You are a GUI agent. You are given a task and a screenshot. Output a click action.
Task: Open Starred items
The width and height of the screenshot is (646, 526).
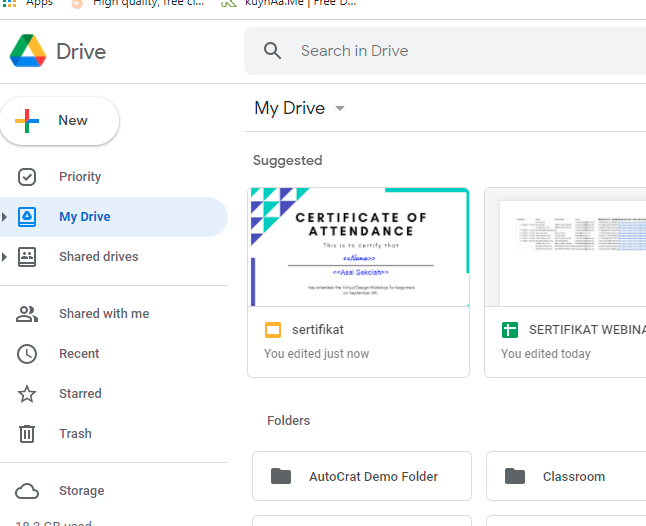tap(114, 393)
